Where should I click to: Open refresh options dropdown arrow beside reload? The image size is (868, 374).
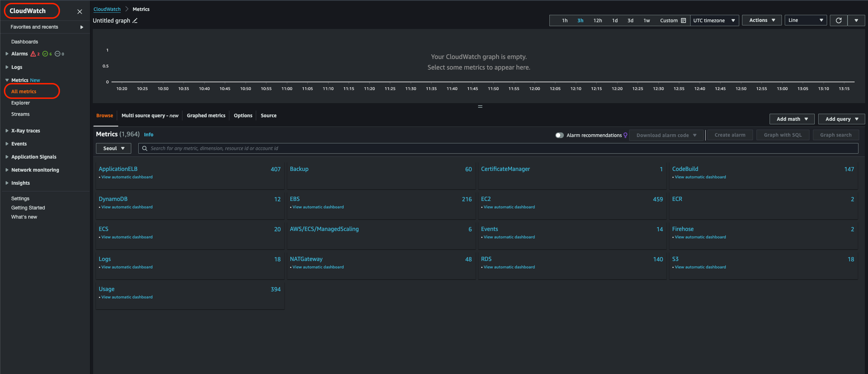point(856,20)
